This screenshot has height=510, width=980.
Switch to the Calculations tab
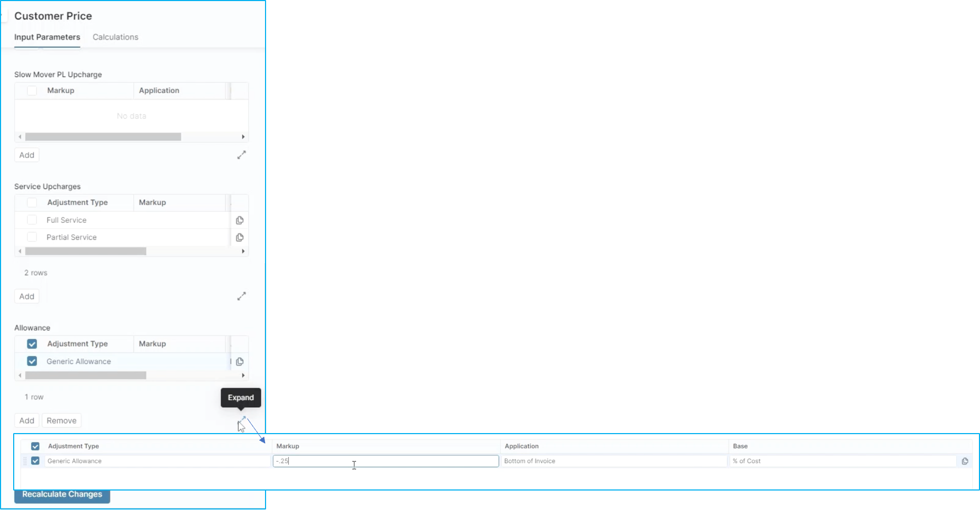[x=115, y=37]
